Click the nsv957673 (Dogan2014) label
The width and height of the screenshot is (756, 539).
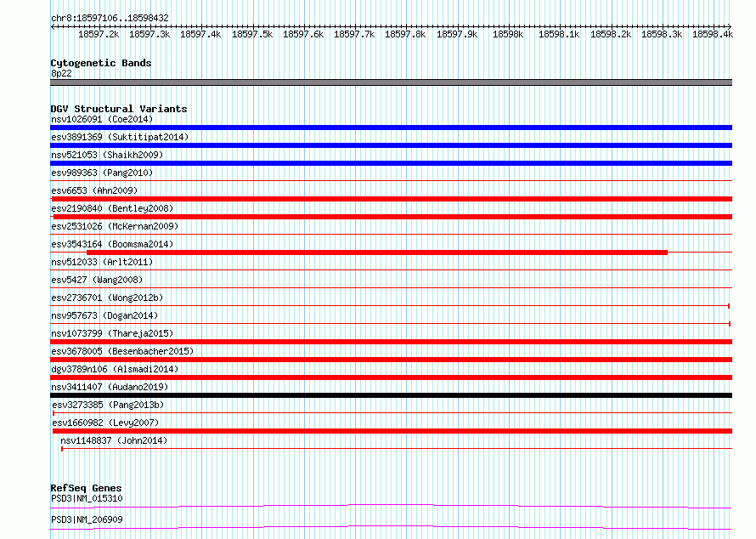(104, 315)
